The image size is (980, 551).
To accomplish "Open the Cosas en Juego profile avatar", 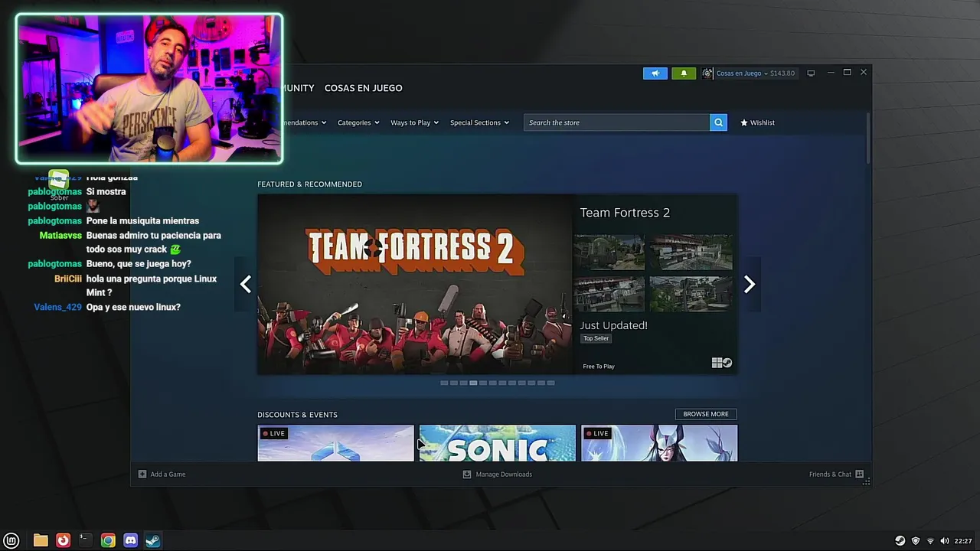I will [x=707, y=73].
